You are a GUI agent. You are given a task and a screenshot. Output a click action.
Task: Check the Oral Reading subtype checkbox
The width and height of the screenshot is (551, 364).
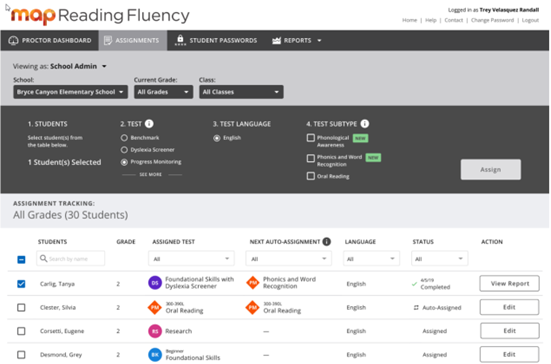click(x=311, y=176)
